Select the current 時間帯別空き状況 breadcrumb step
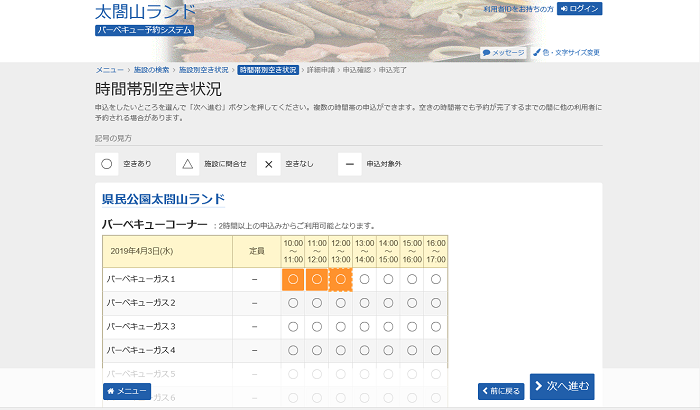Screen dimensions: 700x410 click(268, 70)
